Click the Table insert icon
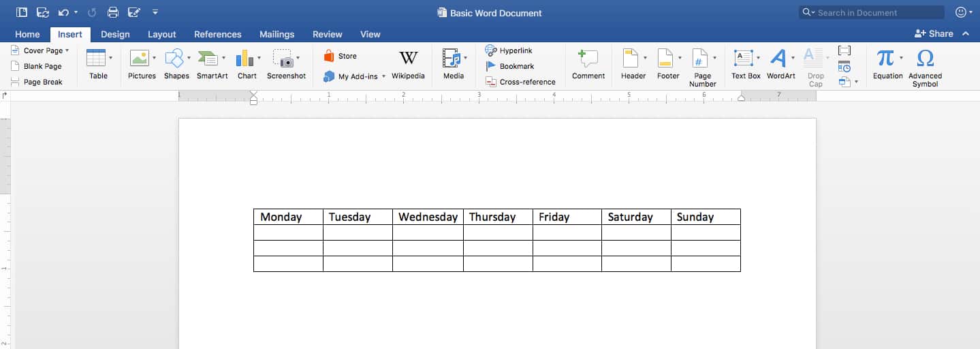 pyautogui.click(x=97, y=59)
